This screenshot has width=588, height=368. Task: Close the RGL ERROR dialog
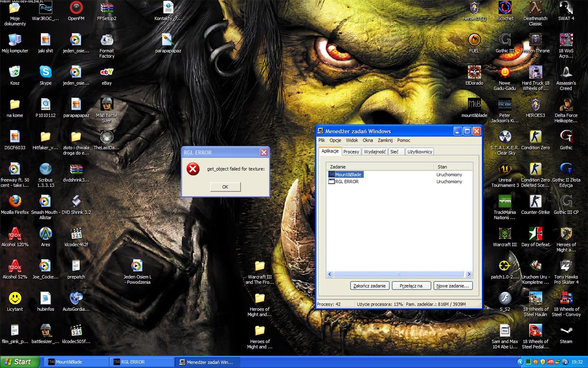(264, 152)
